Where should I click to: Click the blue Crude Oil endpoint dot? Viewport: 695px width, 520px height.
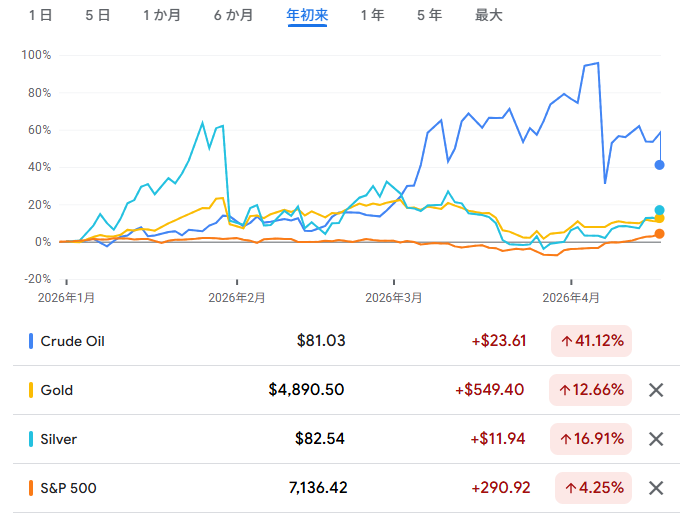pos(659,164)
